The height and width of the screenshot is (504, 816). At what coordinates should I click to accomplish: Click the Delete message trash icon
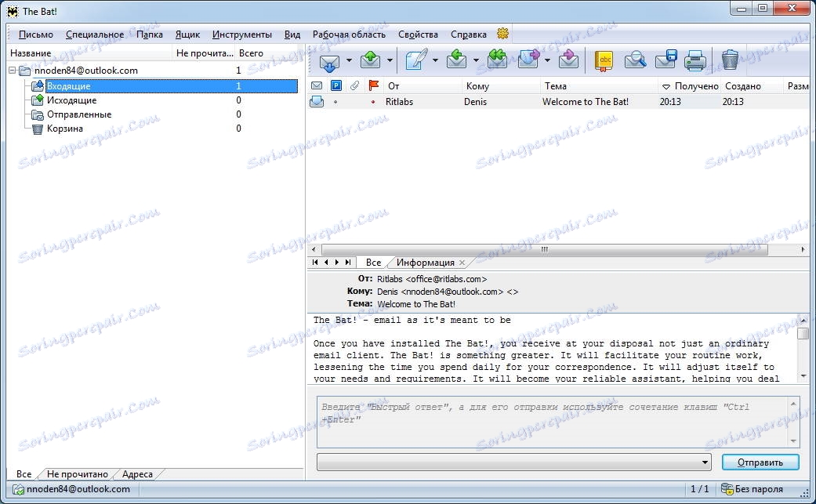[x=730, y=60]
